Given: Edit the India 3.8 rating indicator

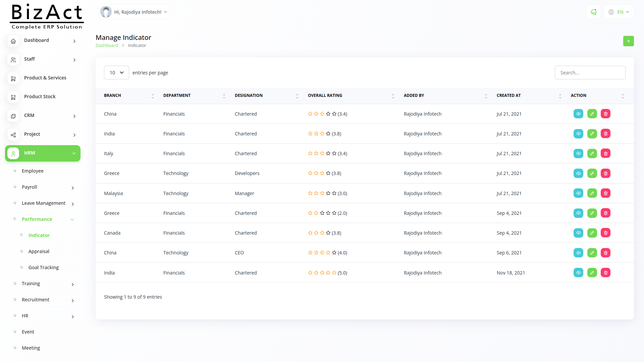Looking at the screenshot, I should 592,134.
